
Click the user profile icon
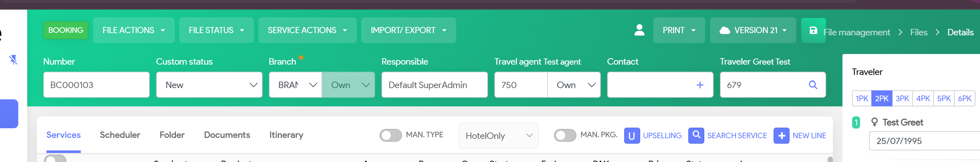639,30
